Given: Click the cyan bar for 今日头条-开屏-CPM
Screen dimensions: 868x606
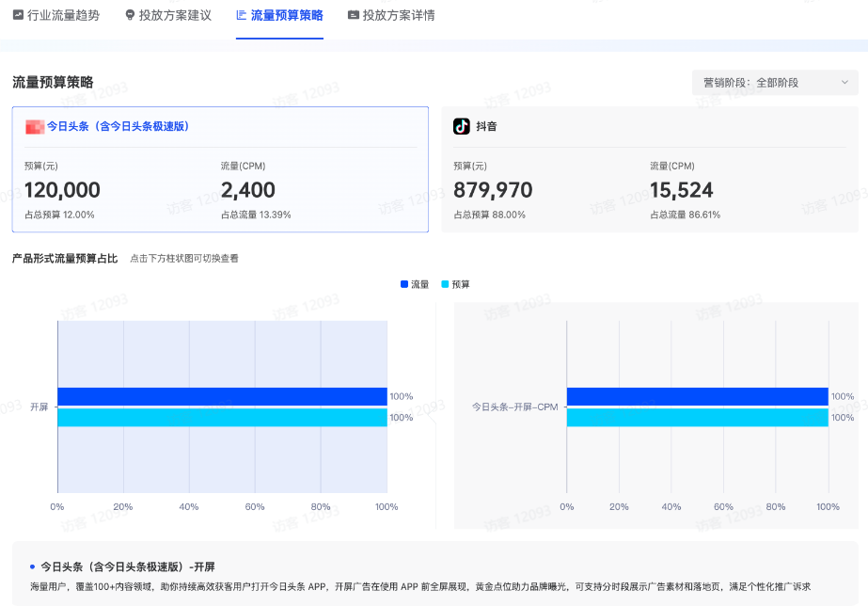Looking at the screenshot, I should 698,417.
